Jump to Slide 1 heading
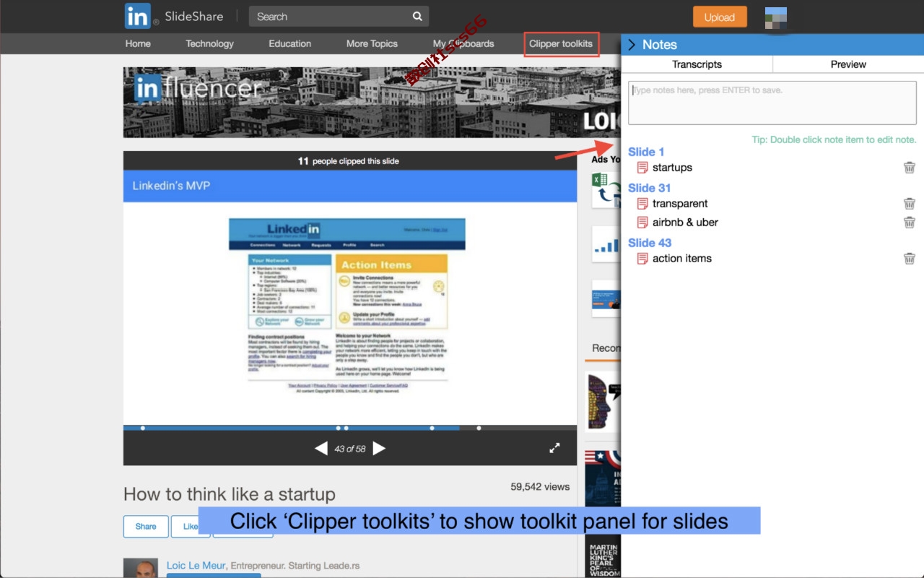The width and height of the screenshot is (924, 578). tap(646, 152)
